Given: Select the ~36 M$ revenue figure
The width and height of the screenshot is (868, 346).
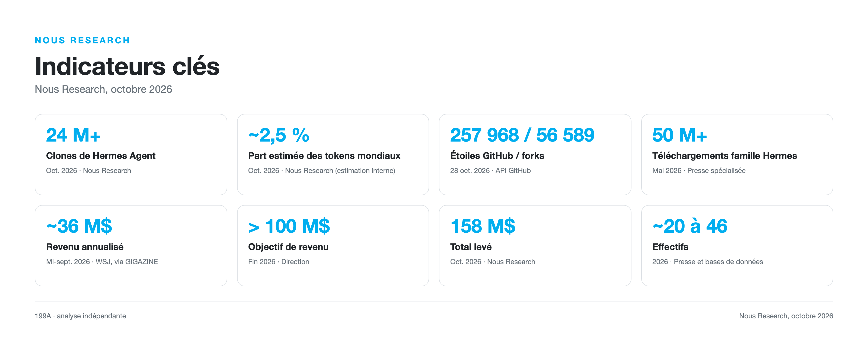Looking at the screenshot, I should pos(79,226).
